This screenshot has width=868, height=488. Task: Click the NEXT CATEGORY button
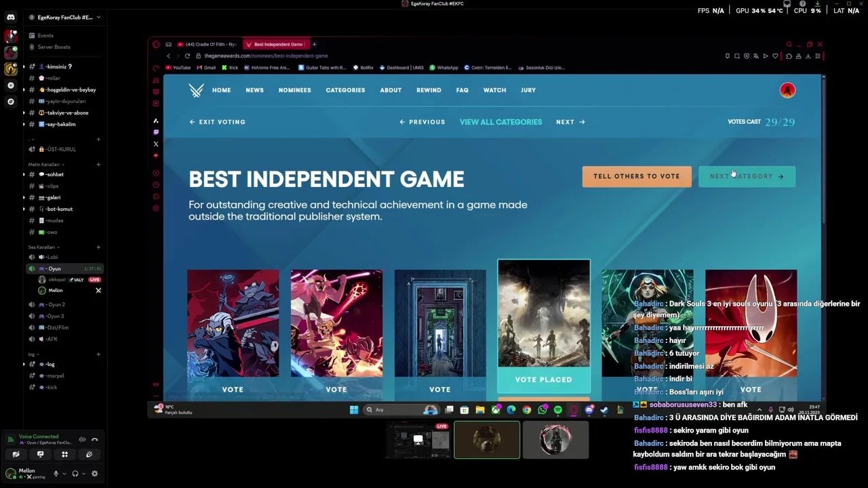tap(747, 176)
